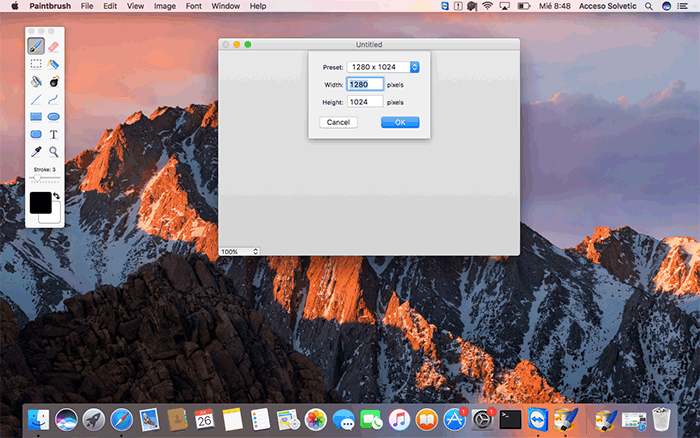
Task: Open the Image menu
Action: (x=165, y=6)
